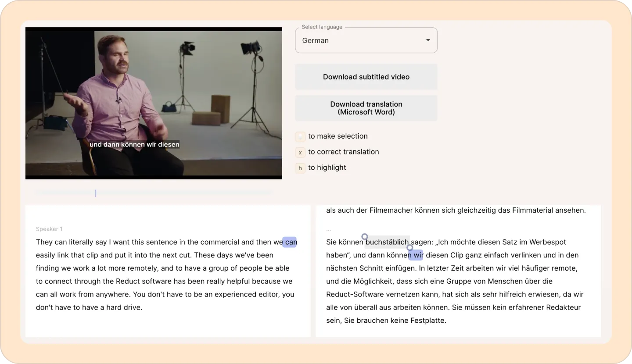Image resolution: width=632 pixels, height=364 pixels.
Task: Click the word 'Möglichkeit,' in the German translation
Action: (374, 281)
